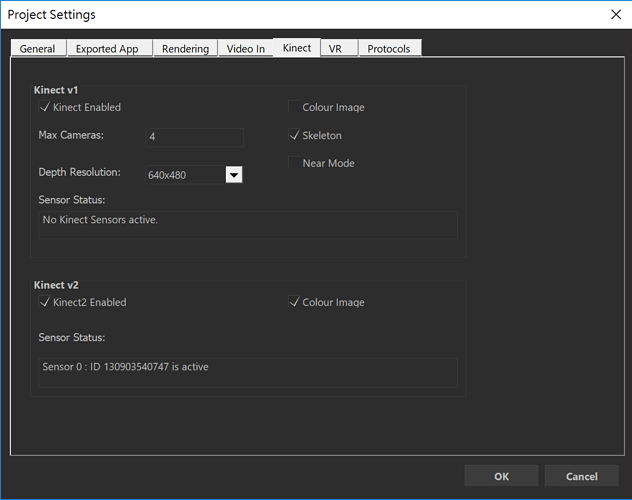
Task: Click the 'Depth Resolution:' label
Action: click(x=79, y=172)
